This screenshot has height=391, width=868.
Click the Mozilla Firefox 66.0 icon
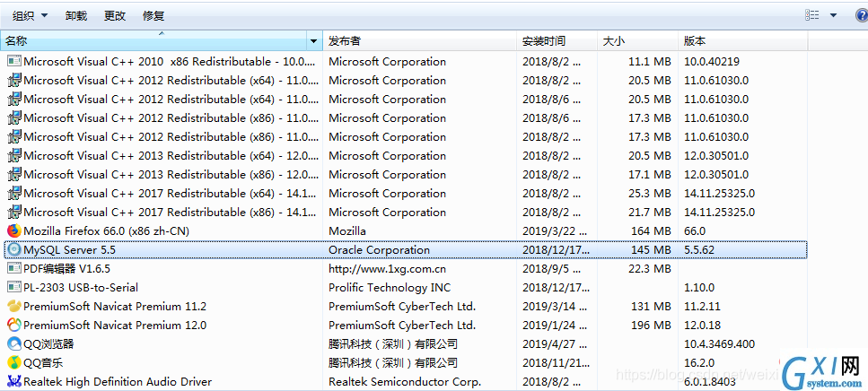[x=13, y=230]
